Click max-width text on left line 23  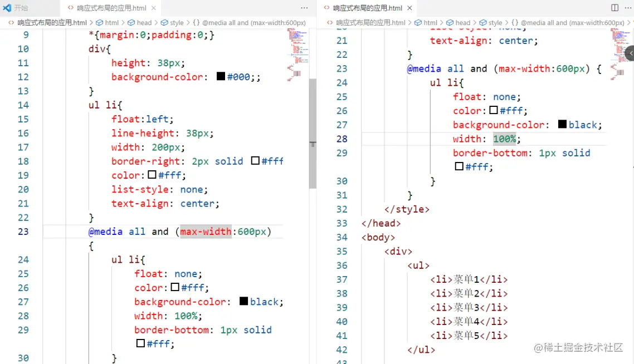206,232
